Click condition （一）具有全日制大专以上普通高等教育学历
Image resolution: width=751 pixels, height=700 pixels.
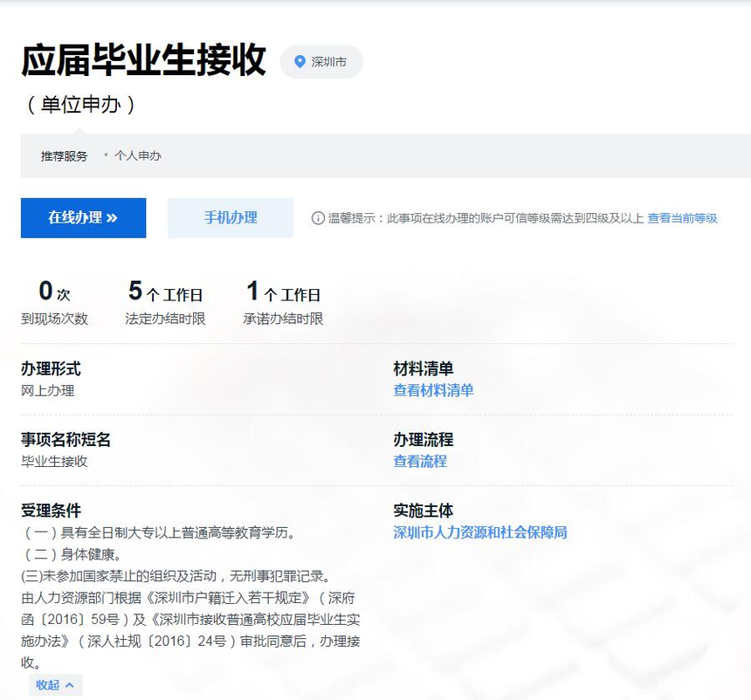(x=159, y=532)
